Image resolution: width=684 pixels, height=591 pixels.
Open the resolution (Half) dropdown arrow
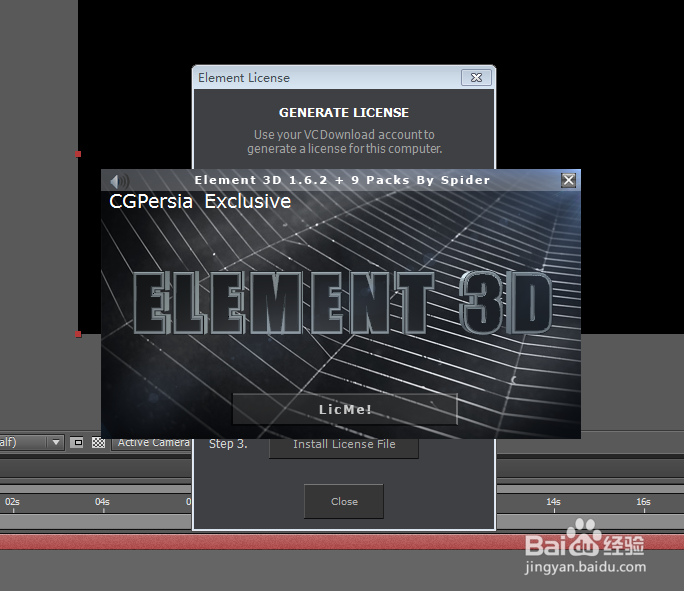point(56,443)
